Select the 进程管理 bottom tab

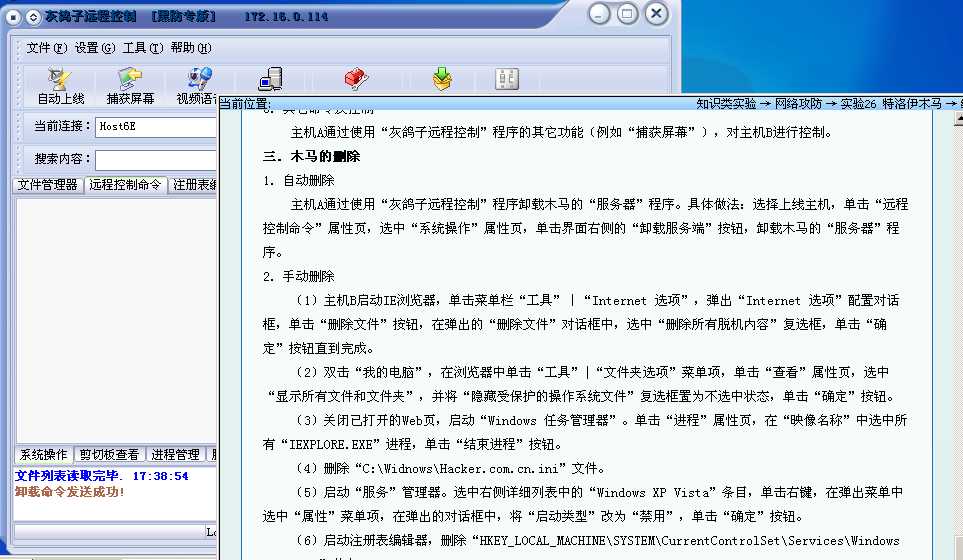176,454
